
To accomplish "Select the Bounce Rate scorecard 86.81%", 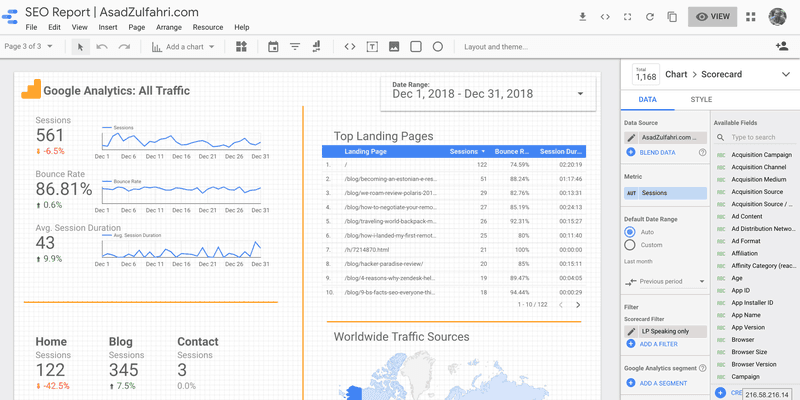I will click(x=64, y=189).
